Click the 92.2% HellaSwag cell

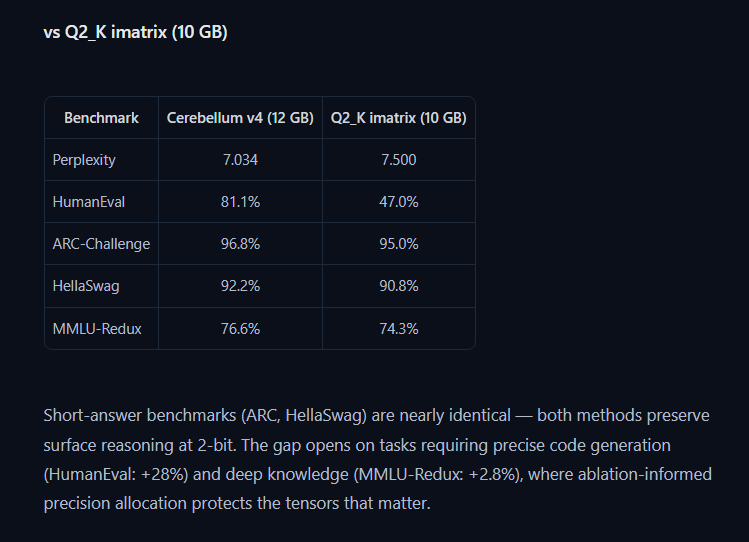coord(240,286)
